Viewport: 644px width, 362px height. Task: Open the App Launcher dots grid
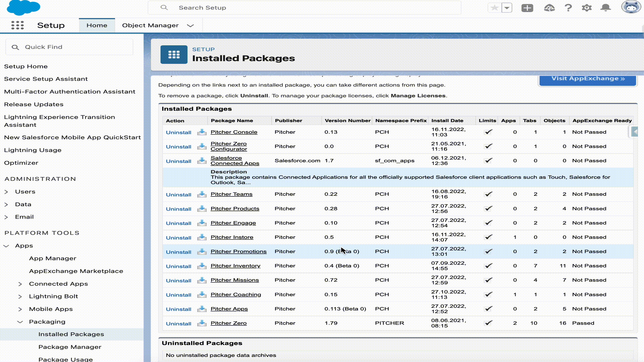(17, 25)
